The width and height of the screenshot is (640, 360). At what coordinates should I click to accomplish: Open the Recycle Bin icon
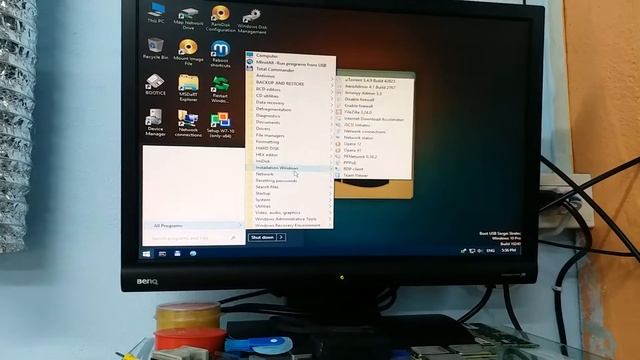click(x=156, y=49)
